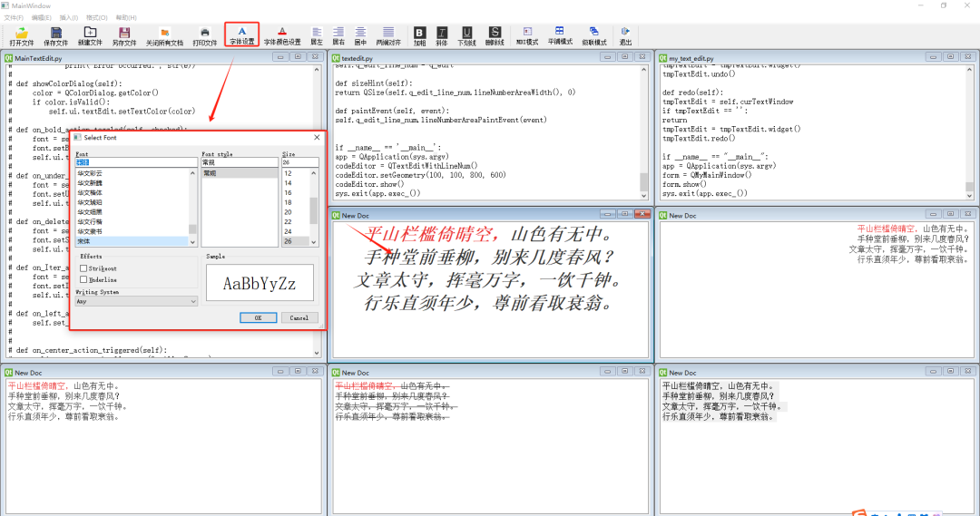Select font 华文彩云 in the list
Image resolution: width=980 pixels, height=516 pixels.
pyautogui.click(x=132, y=173)
